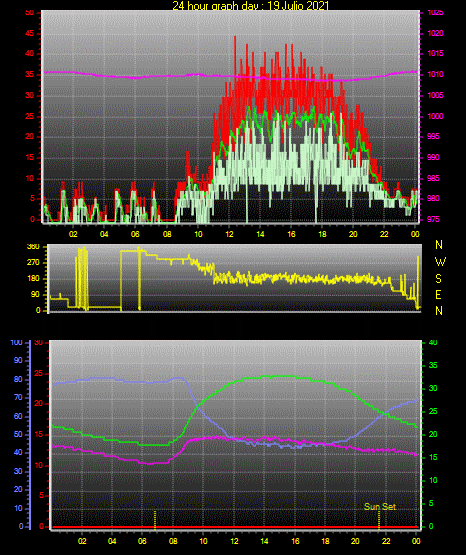This screenshot has width=466, height=555.
Task: Click red value 30 on the wind chart
Action: click(x=30, y=95)
